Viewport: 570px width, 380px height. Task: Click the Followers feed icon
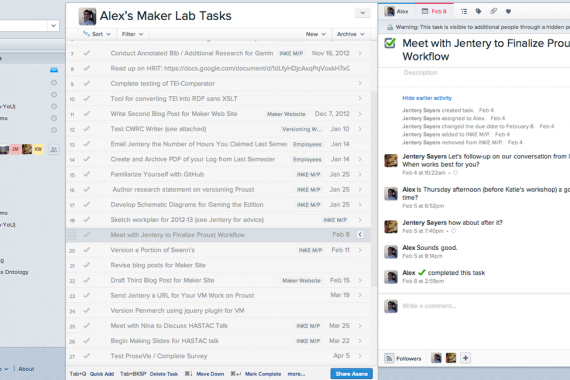(389, 358)
